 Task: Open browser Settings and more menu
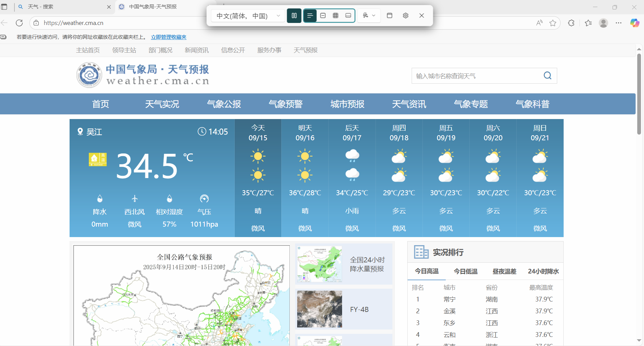[618, 23]
